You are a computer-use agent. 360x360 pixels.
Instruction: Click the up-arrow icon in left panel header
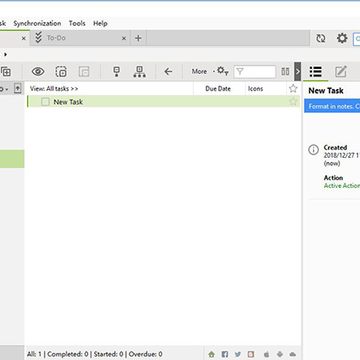point(17,89)
